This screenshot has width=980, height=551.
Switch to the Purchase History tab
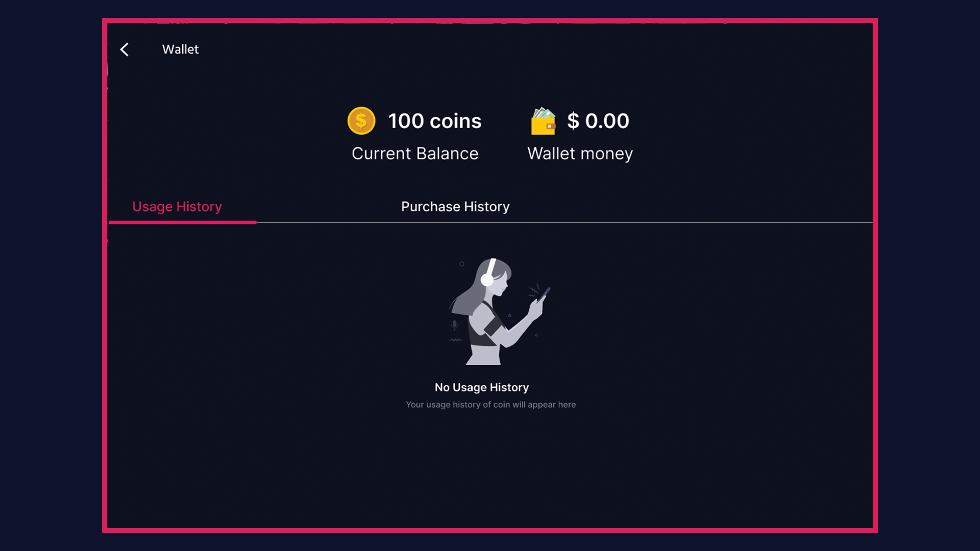click(x=455, y=207)
